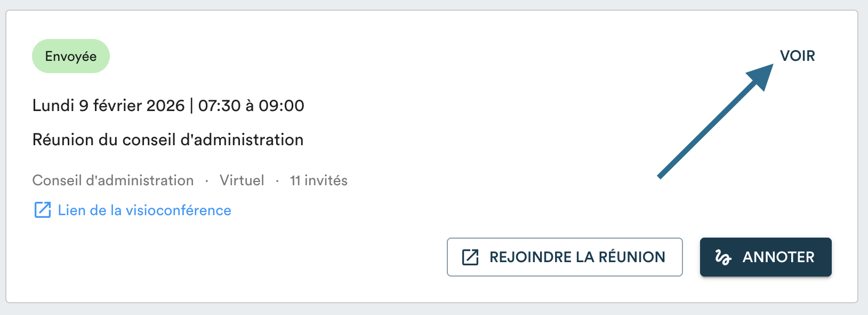868x315 pixels.
Task: Click the 07:30 à 09:00 time range
Action: click(251, 106)
